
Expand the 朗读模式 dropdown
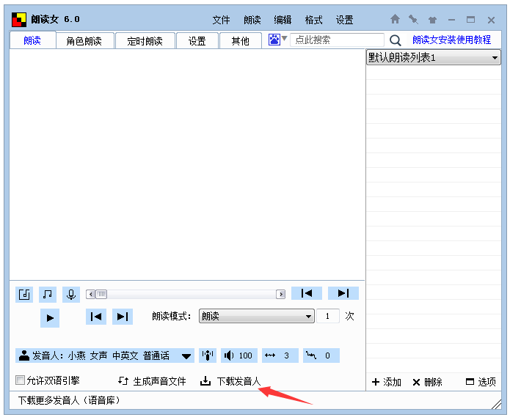pos(309,317)
